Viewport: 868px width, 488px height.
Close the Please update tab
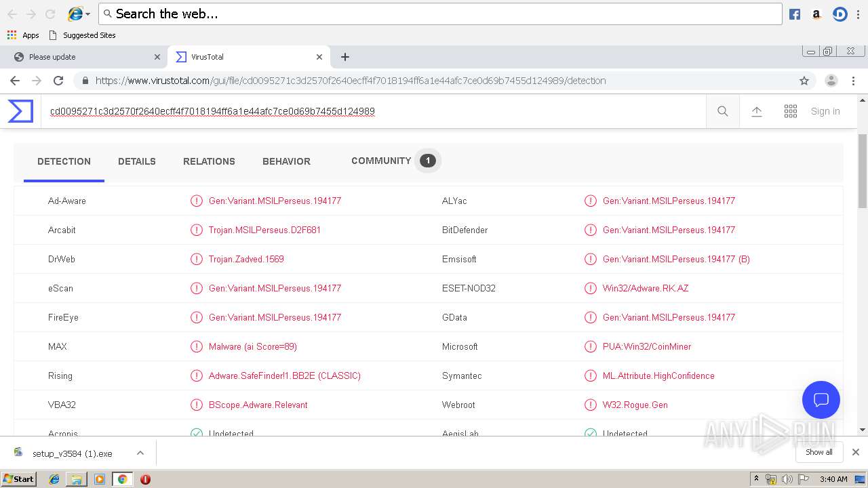point(157,57)
